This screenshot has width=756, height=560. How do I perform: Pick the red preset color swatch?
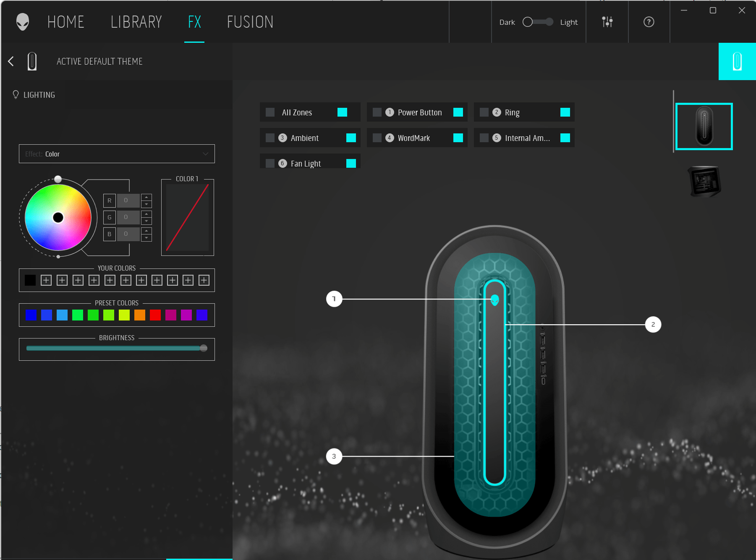point(155,315)
